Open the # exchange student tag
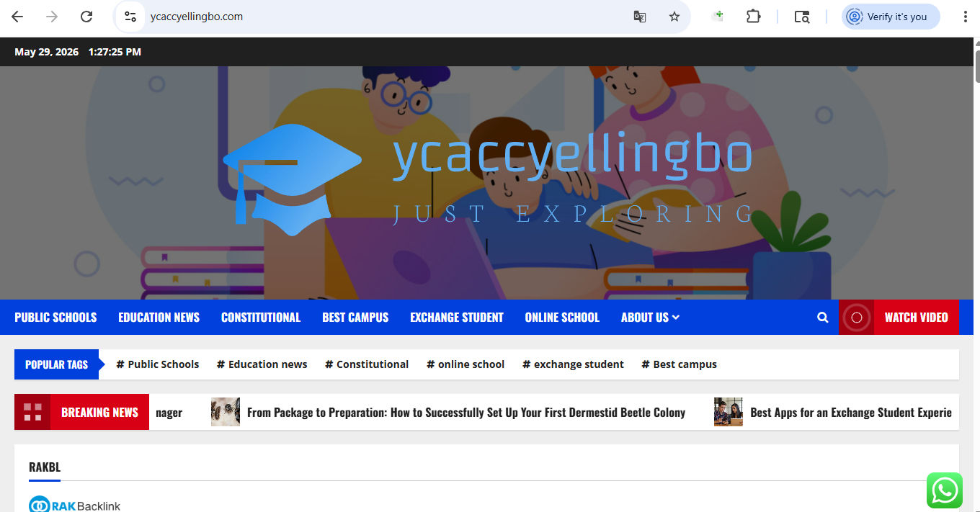This screenshot has height=512, width=980. (574, 364)
